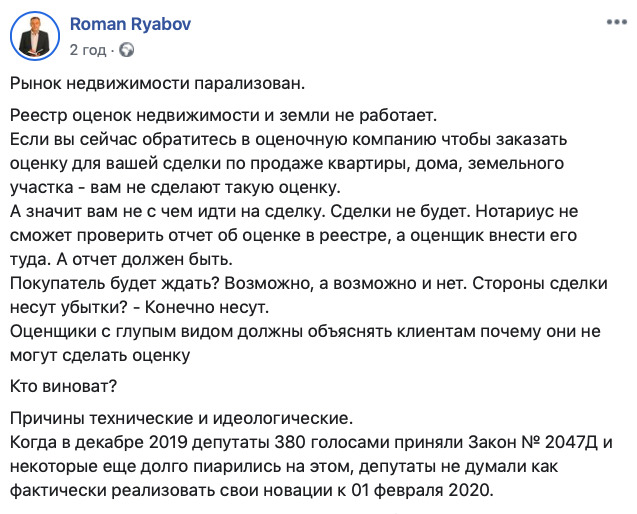
Task: Click the line starting 'сможет проверить отчет'
Action: pyautogui.click(x=293, y=235)
